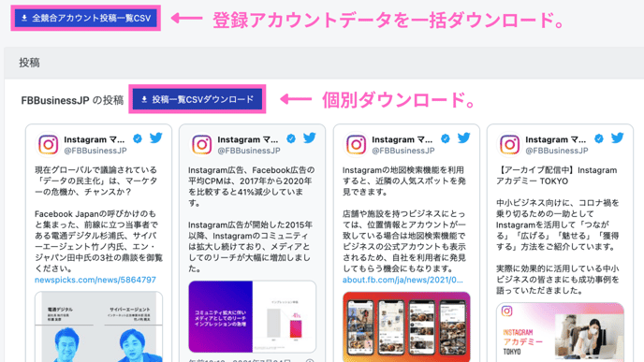The width and height of the screenshot is (644, 362).
Task: Click Twitter bird icon on 平均CPM tweet
Action: point(310,138)
